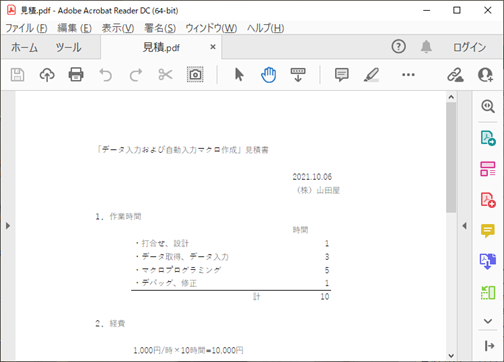The width and height of the screenshot is (504, 362).
Task: Click the total value 10
Action: pyautogui.click(x=325, y=297)
